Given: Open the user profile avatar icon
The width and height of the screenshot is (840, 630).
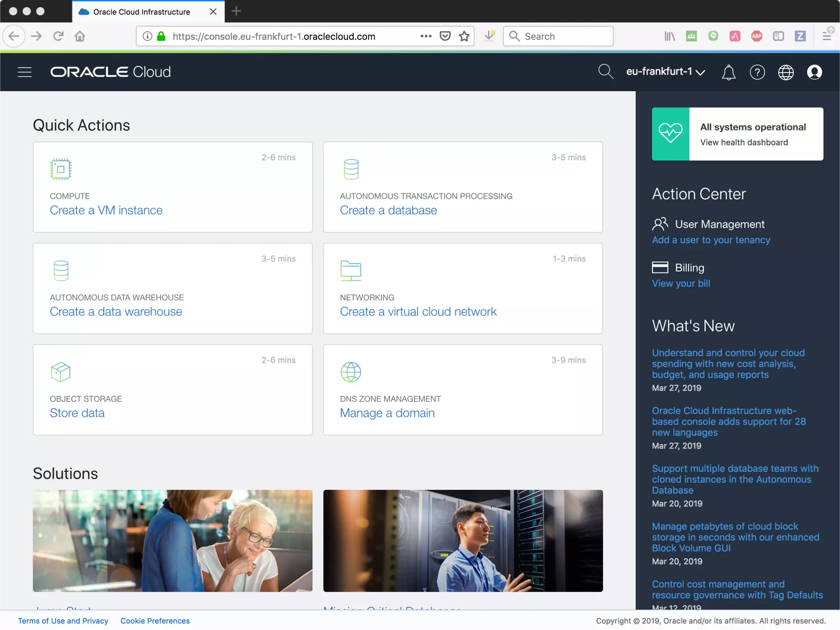Looking at the screenshot, I should [x=814, y=72].
